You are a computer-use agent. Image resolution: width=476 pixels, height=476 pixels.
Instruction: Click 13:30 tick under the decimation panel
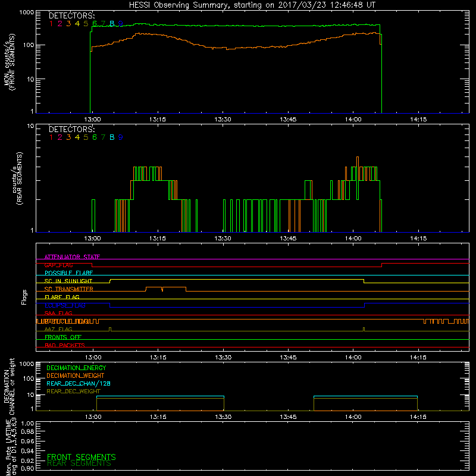click(x=223, y=417)
